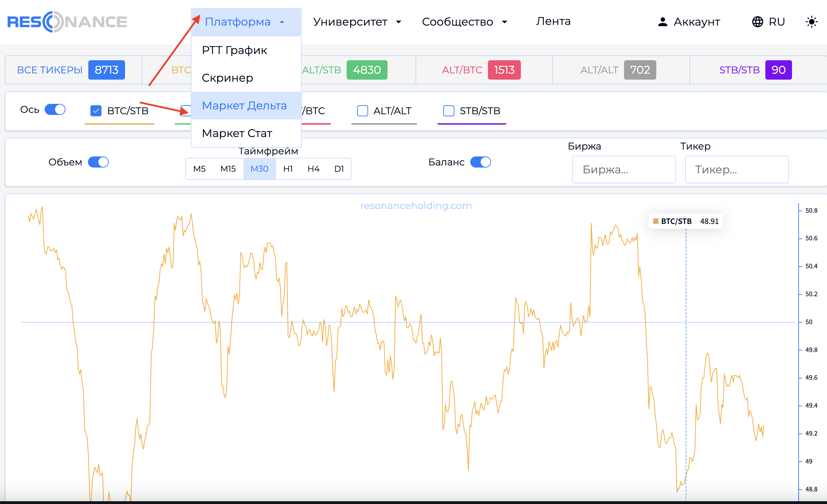Viewport: 827px width, 504px height.
Task: Click the Resonance logo
Action: click(67, 22)
